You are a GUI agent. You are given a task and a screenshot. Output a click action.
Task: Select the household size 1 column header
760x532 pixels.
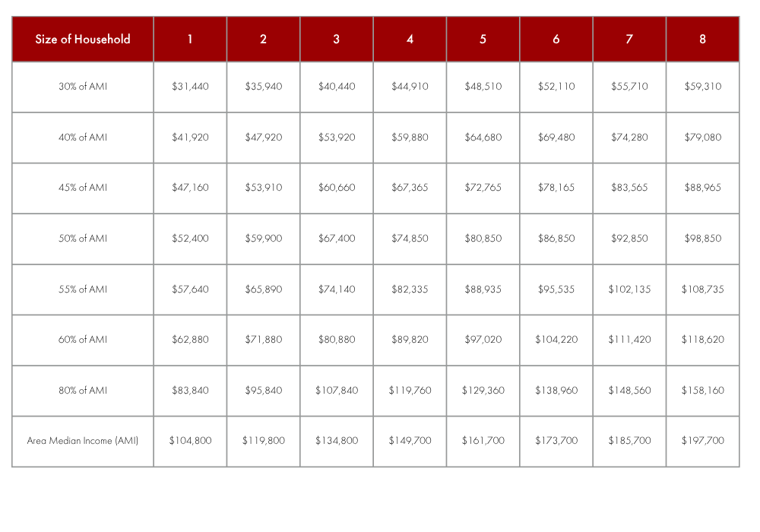pyautogui.click(x=190, y=40)
